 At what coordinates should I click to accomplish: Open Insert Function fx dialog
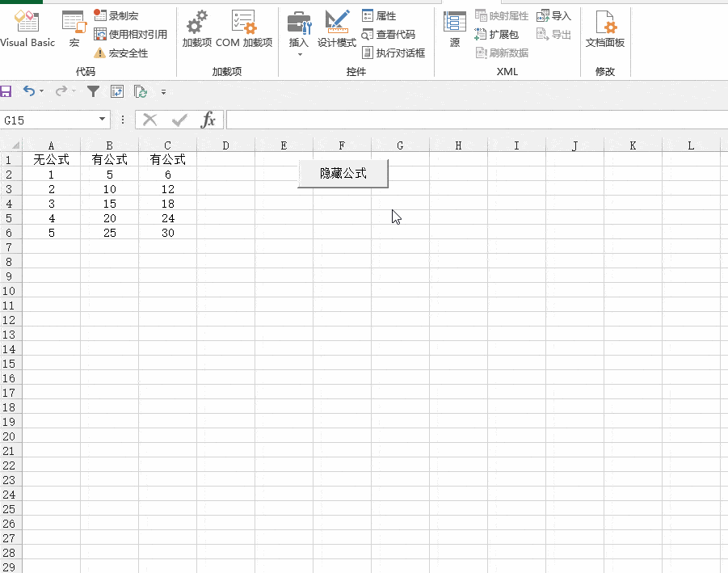208,120
